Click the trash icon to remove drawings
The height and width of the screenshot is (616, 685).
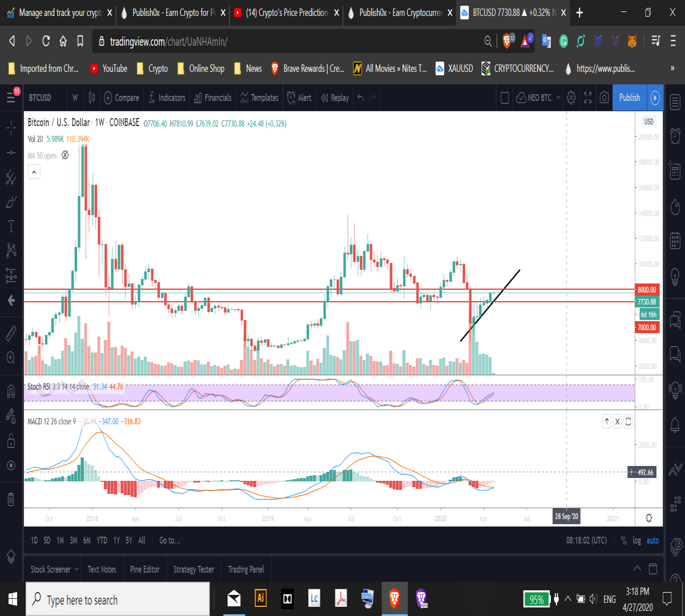pyautogui.click(x=11, y=500)
